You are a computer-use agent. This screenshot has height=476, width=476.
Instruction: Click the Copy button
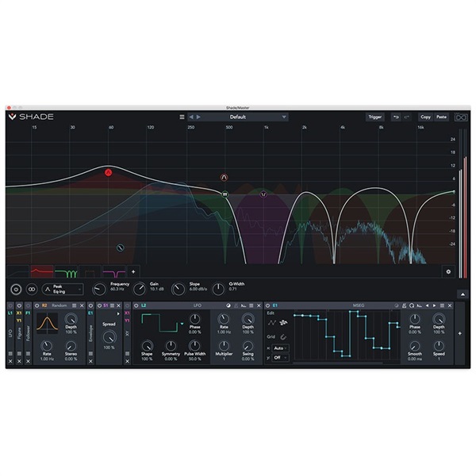click(425, 117)
